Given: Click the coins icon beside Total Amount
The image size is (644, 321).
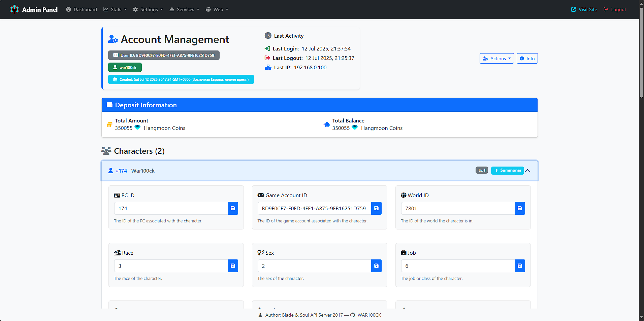Looking at the screenshot, I should click(x=109, y=124).
